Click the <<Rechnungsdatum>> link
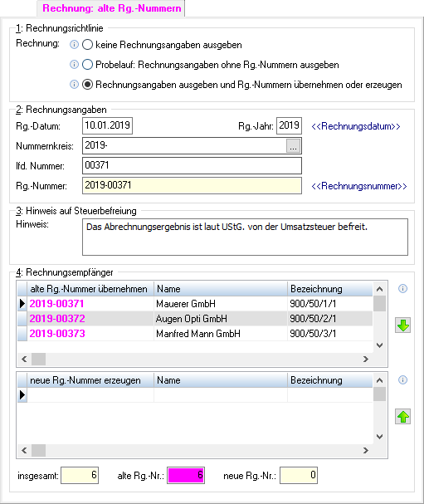Screen dimensions: 424x504 pos(356,126)
